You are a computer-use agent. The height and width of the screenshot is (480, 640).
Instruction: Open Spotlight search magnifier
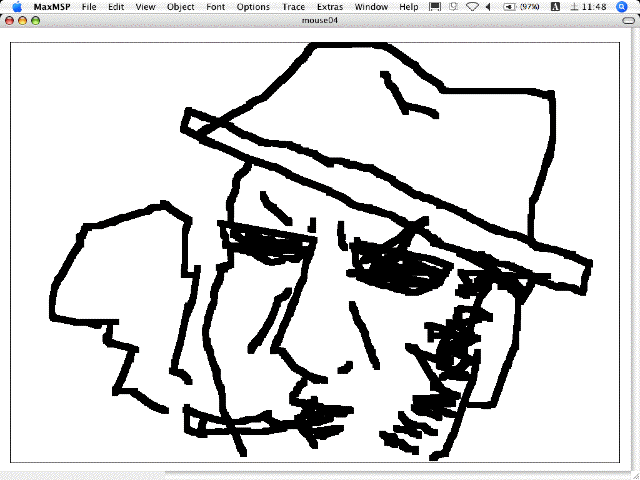tap(622, 7)
